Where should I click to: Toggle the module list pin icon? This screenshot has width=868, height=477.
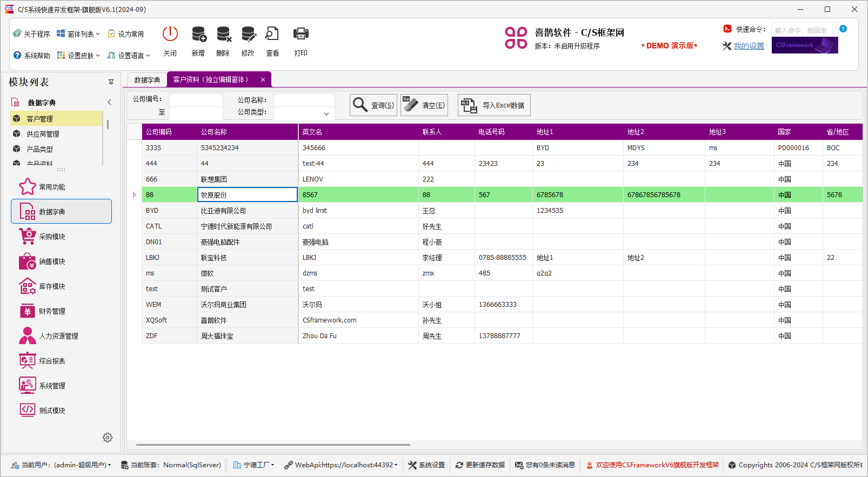point(111,82)
